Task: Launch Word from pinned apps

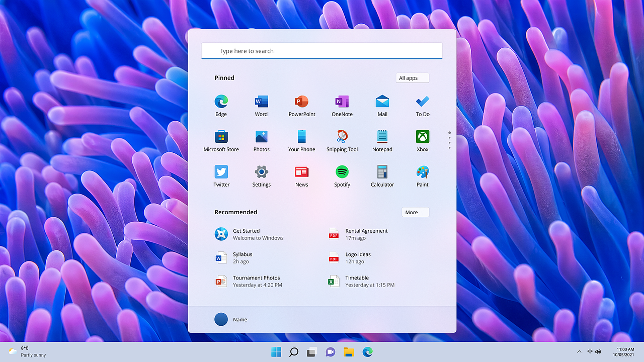Action: [x=261, y=106]
